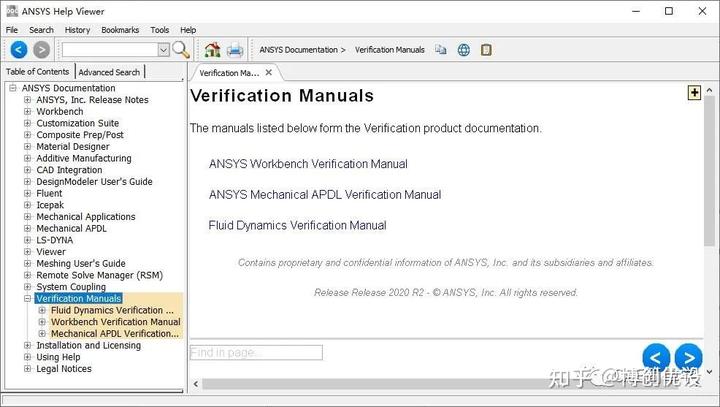
Task: Expand the LS-DYNA tree node
Action: (28, 240)
